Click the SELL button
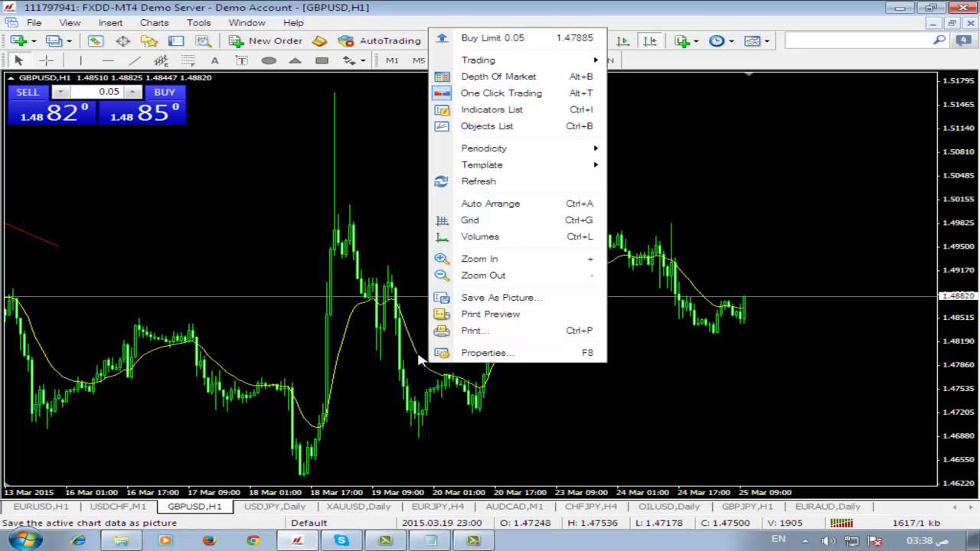 [28, 92]
